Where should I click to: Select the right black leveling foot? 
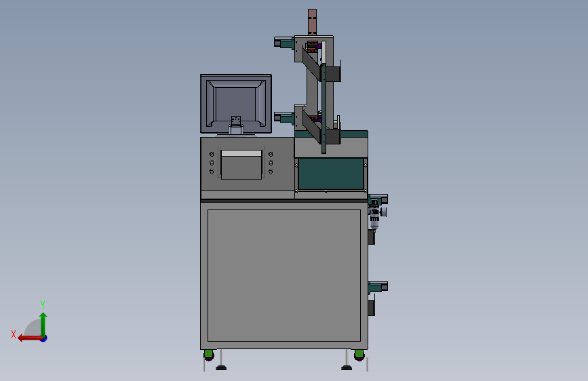coord(347,367)
